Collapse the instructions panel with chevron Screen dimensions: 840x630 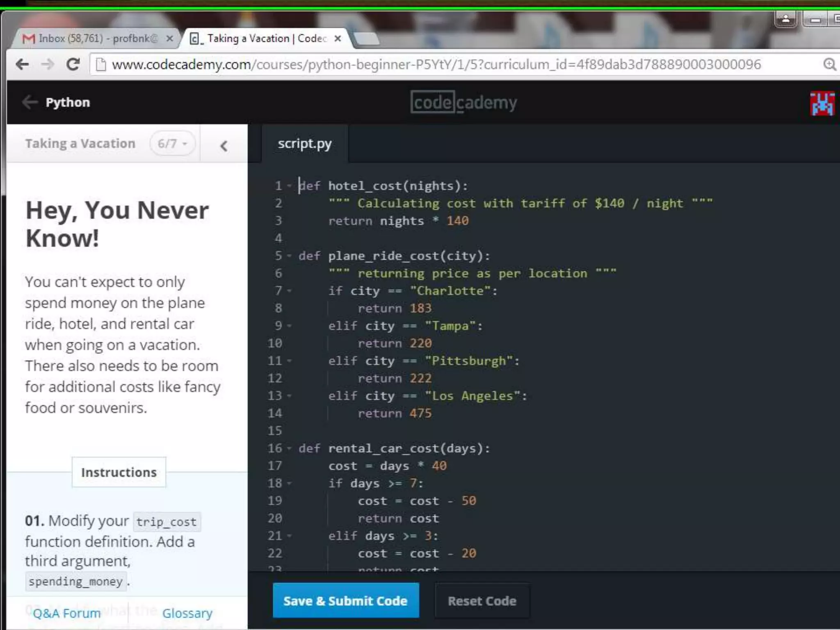224,146
